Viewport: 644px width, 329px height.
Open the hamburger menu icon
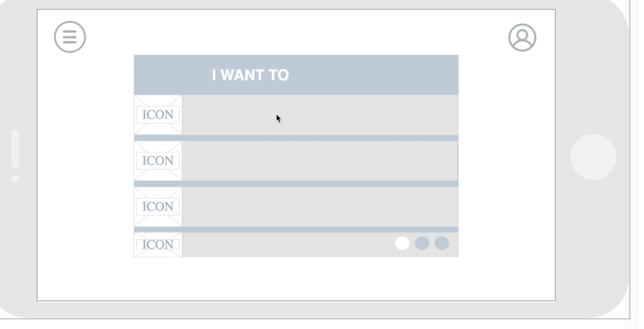[x=70, y=37]
